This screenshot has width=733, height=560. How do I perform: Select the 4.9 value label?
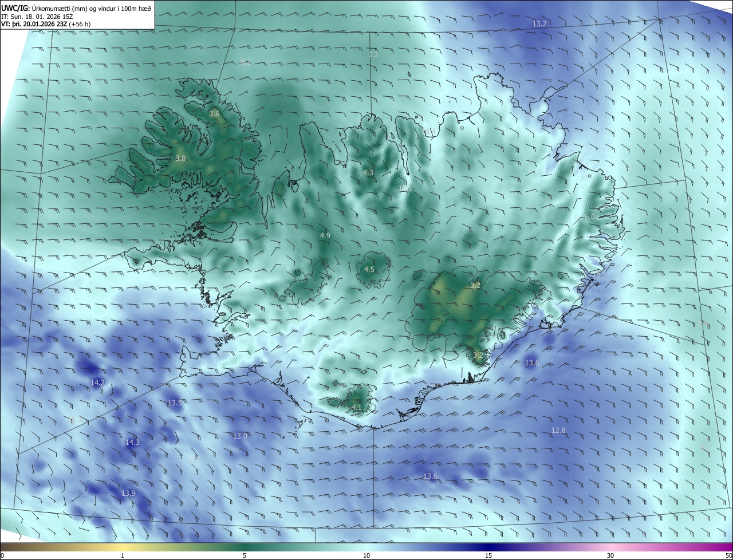coord(325,235)
